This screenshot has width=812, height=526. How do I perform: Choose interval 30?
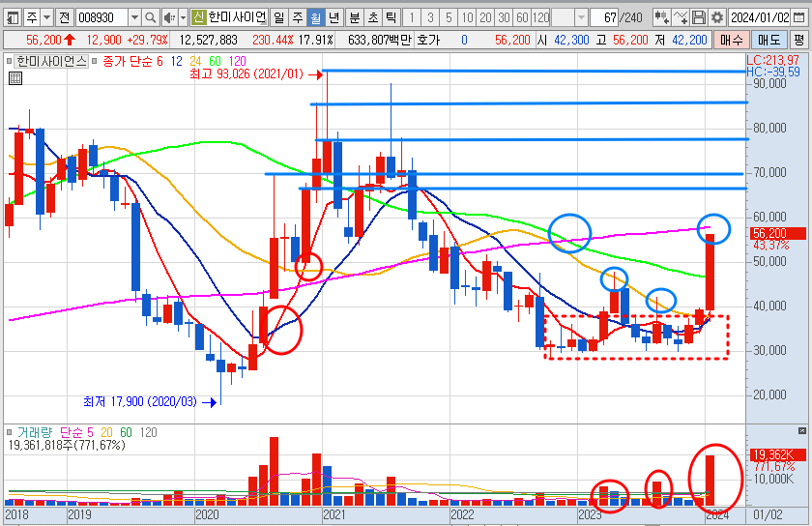pos(504,18)
